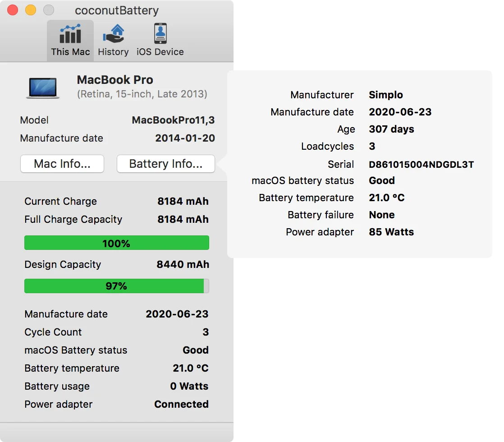
Task: Click the Design Capacity label
Action: pos(63,264)
